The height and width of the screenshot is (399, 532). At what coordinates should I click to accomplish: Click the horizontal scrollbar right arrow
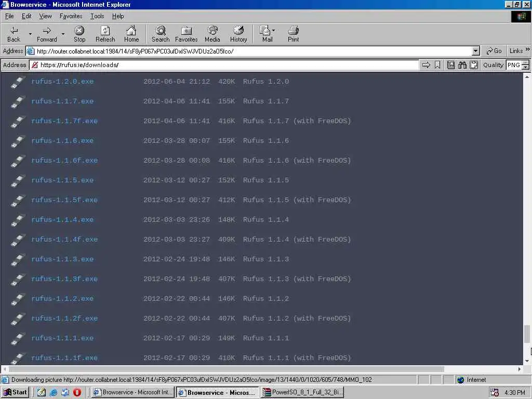[520, 369]
